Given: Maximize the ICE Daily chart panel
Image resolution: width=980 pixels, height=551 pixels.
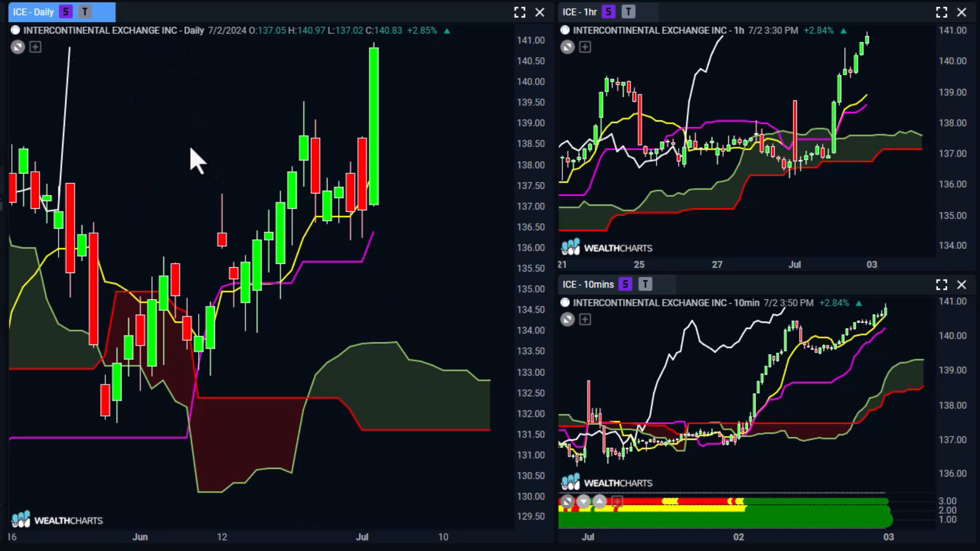Looking at the screenshot, I should pos(520,12).
